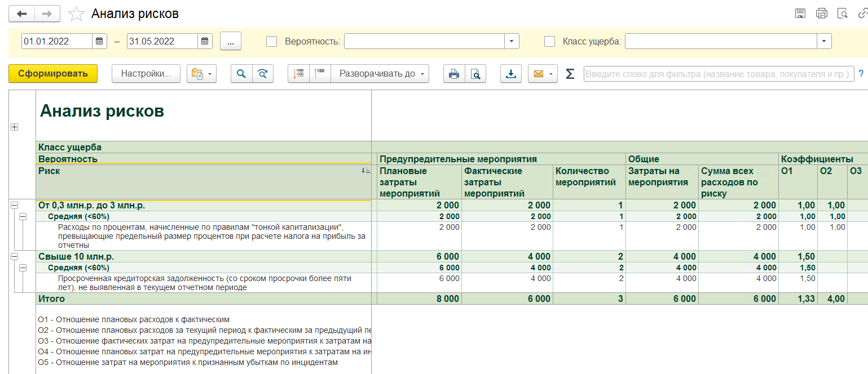Viewport: 868px width, 374px height.
Task: Click the period selection ellipsis button
Action: click(x=231, y=41)
